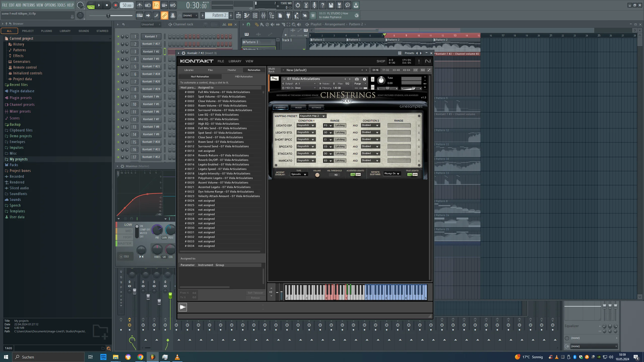Open Infinite Sustains Always On dropdown

(392, 173)
